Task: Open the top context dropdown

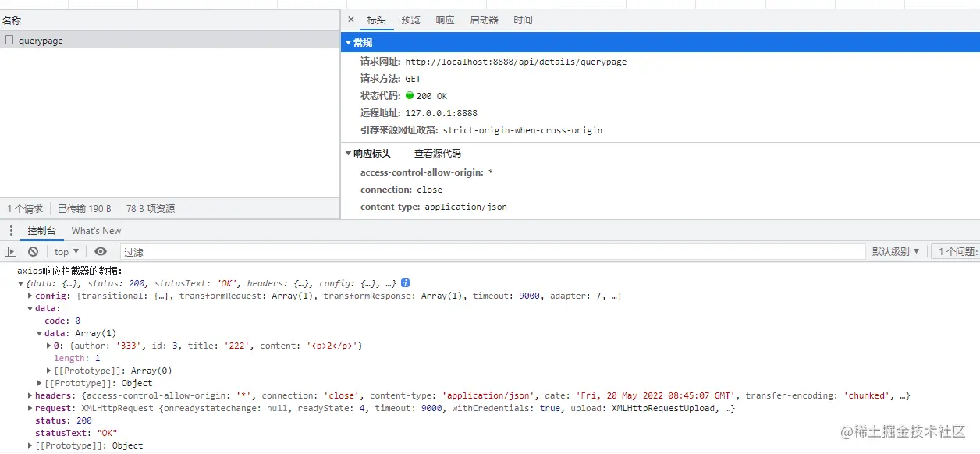Action: point(66,251)
